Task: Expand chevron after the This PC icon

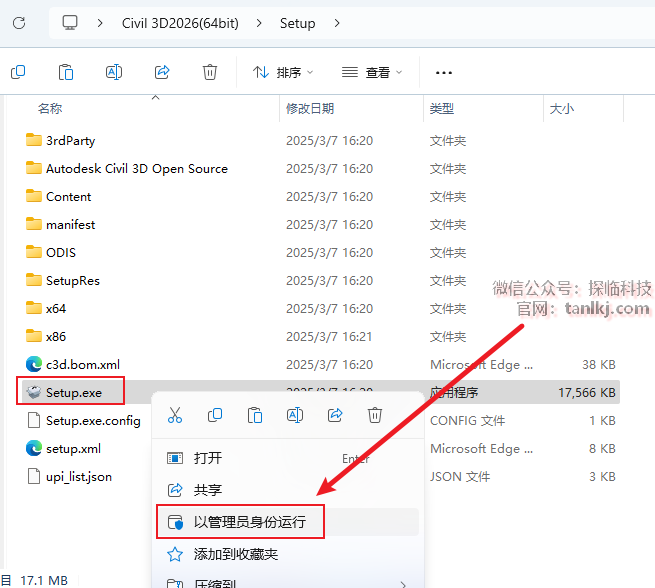Action: pyautogui.click(x=100, y=23)
